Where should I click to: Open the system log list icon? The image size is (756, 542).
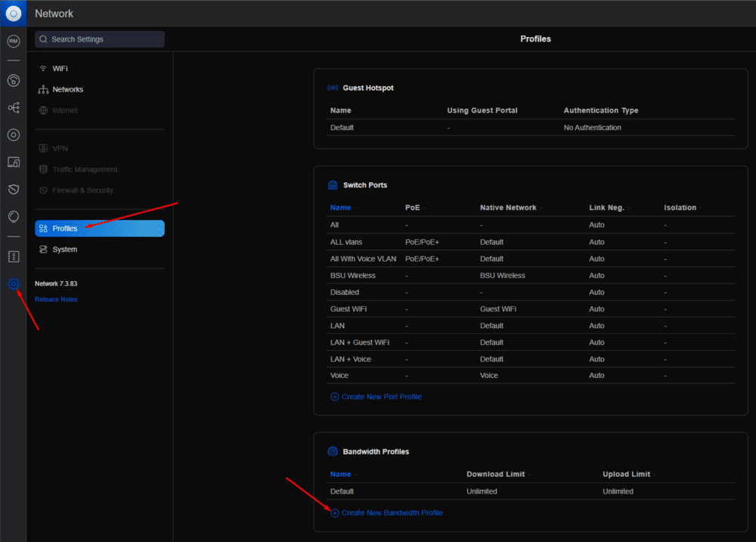[x=14, y=256]
